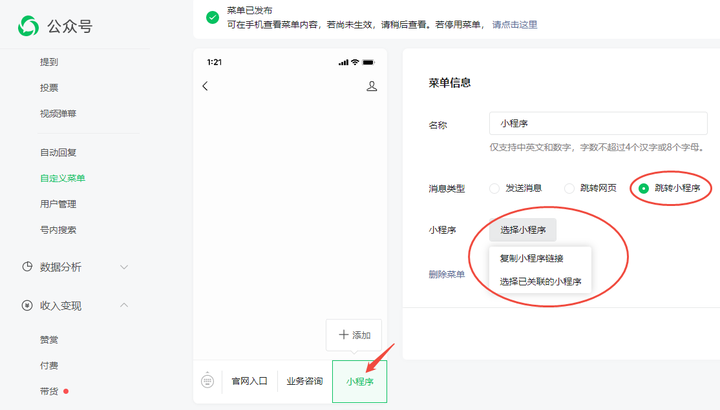720x410 pixels.
Task: Select the 跳转小程序 radio option
Action: pyautogui.click(x=644, y=188)
